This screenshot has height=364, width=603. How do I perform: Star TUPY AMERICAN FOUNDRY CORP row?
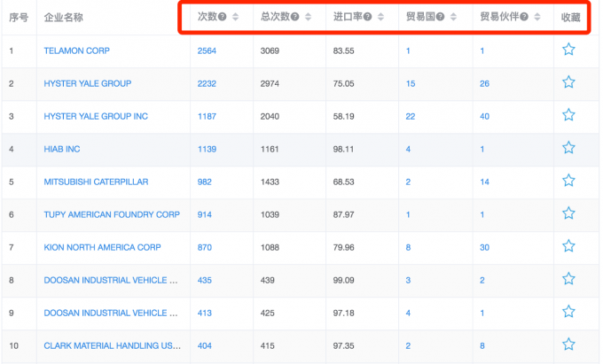coord(568,213)
